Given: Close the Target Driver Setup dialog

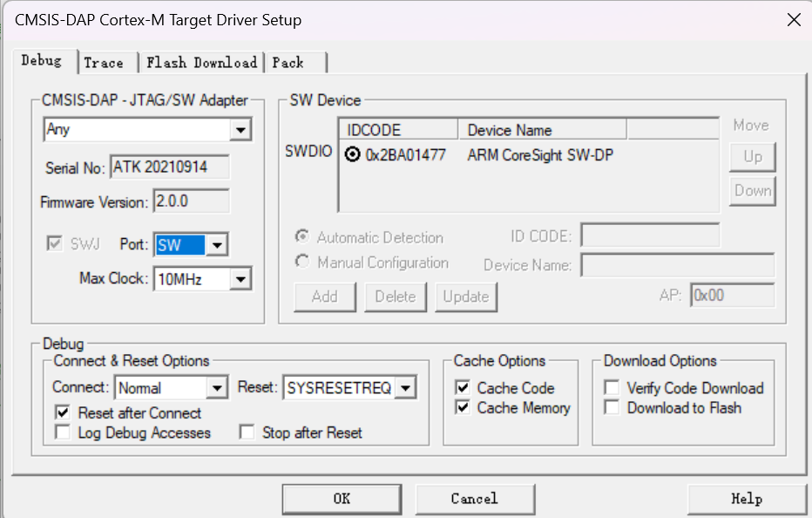Looking at the screenshot, I should pos(793,20).
